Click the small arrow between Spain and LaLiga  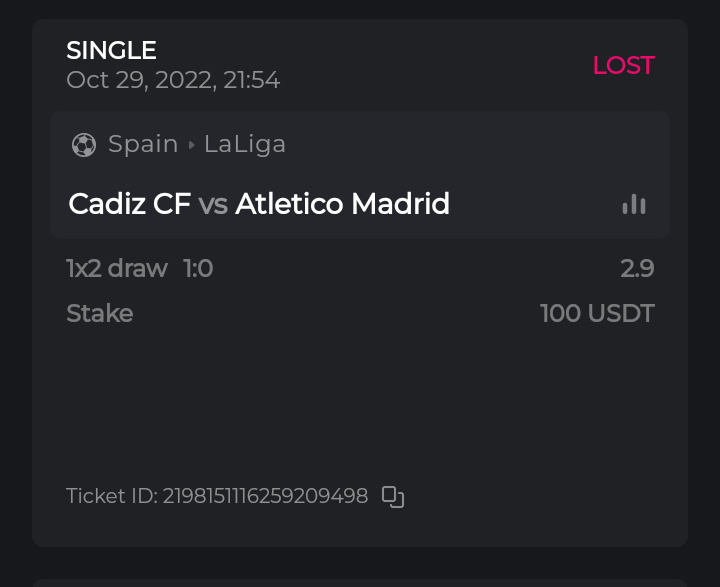click(x=191, y=145)
